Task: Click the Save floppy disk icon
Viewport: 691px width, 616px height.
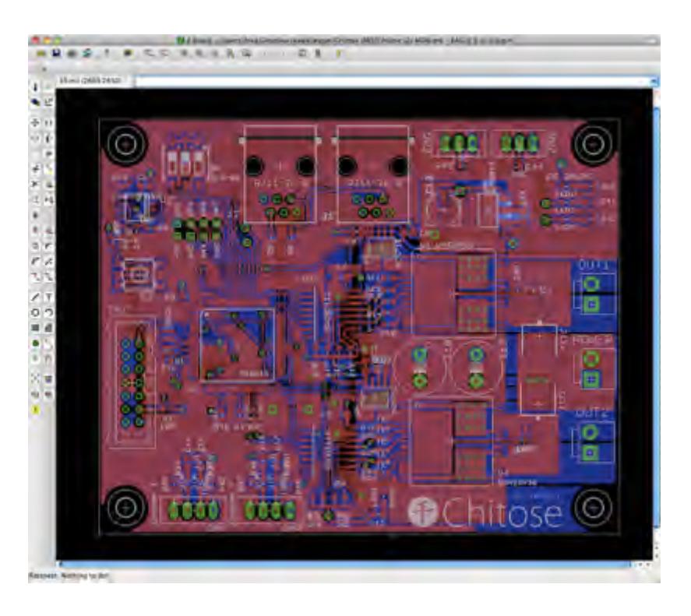Action: pyautogui.click(x=56, y=53)
